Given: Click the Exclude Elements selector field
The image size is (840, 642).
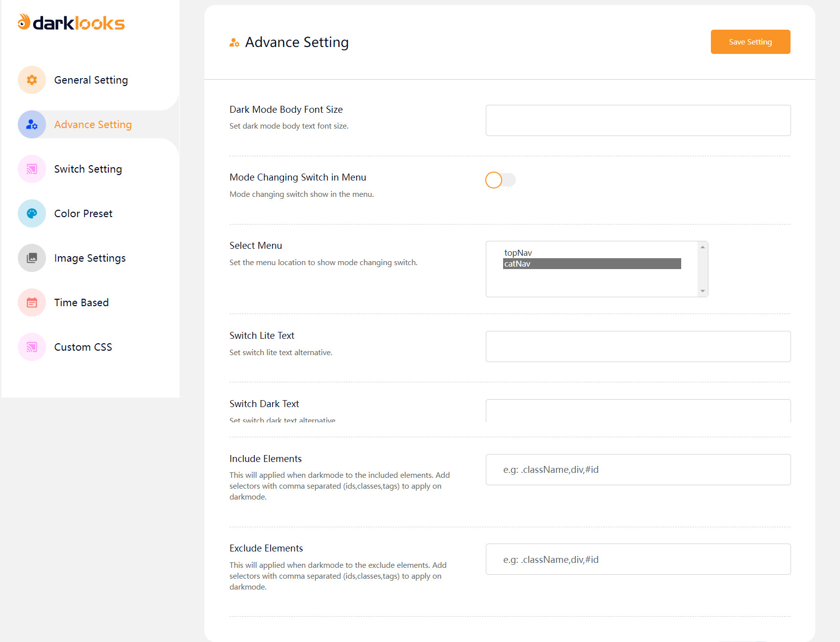Looking at the screenshot, I should click(638, 559).
